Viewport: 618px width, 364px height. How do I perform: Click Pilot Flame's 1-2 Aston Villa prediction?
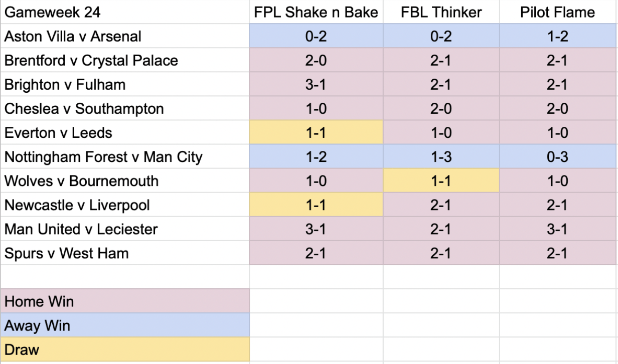pos(558,36)
